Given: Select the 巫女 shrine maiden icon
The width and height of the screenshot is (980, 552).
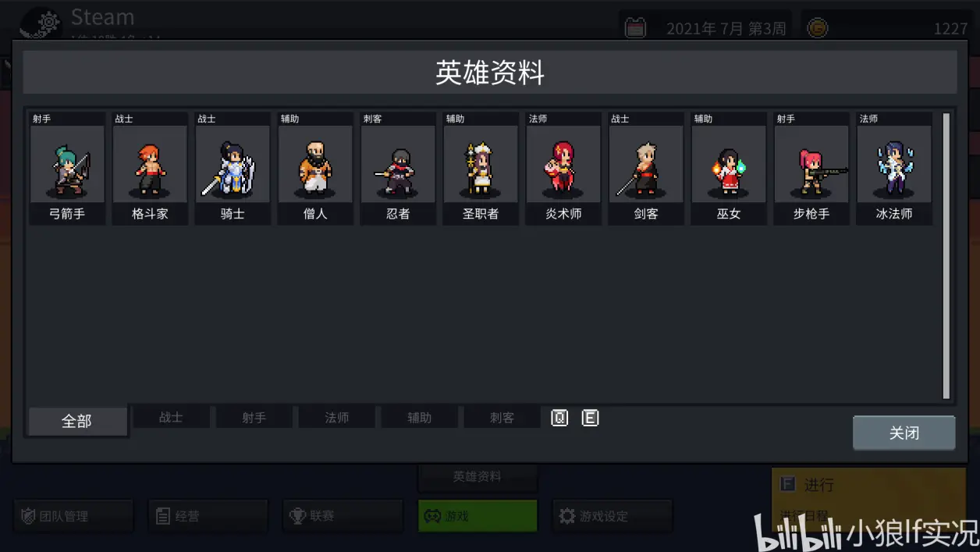Looking at the screenshot, I should (729, 169).
